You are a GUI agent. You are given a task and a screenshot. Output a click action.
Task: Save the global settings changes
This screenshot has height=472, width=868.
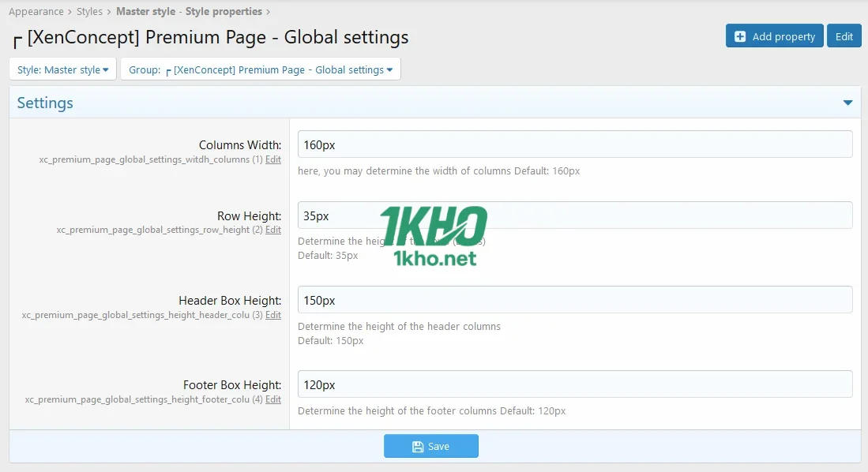tap(431, 445)
